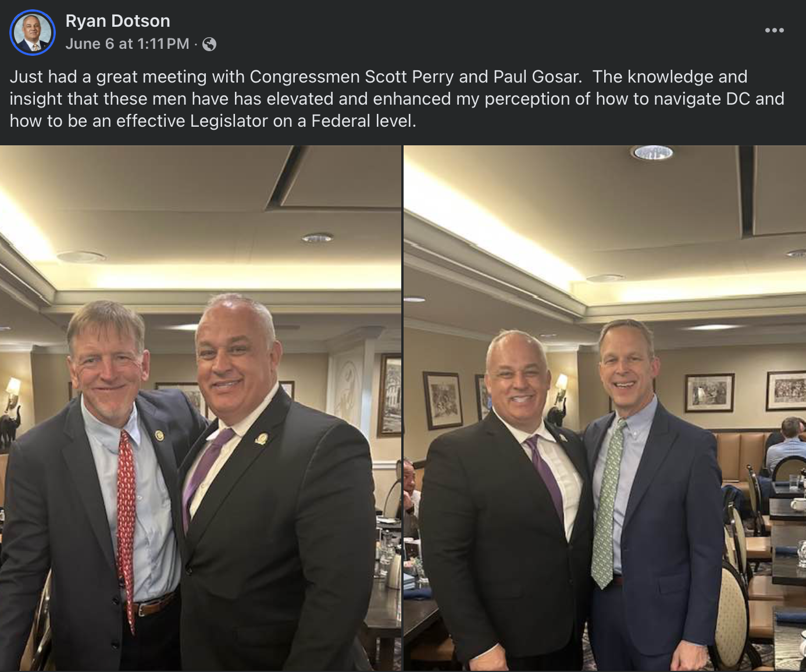Click the recessed ceiling light in right photo
This screenshot has height=672, width=806.
tap(652, 152)
